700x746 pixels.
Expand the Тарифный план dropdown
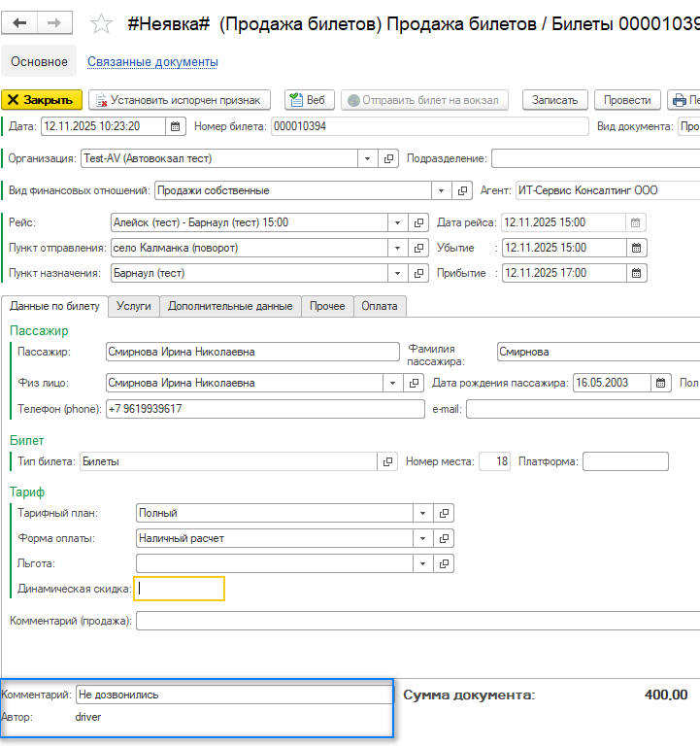click(422, 513)
